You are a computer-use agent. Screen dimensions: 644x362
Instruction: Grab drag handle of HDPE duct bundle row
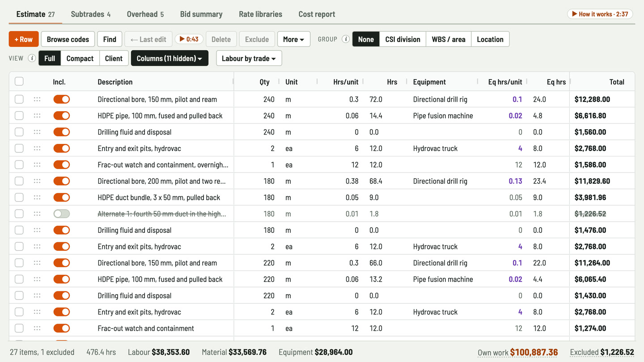pos(37,198)
